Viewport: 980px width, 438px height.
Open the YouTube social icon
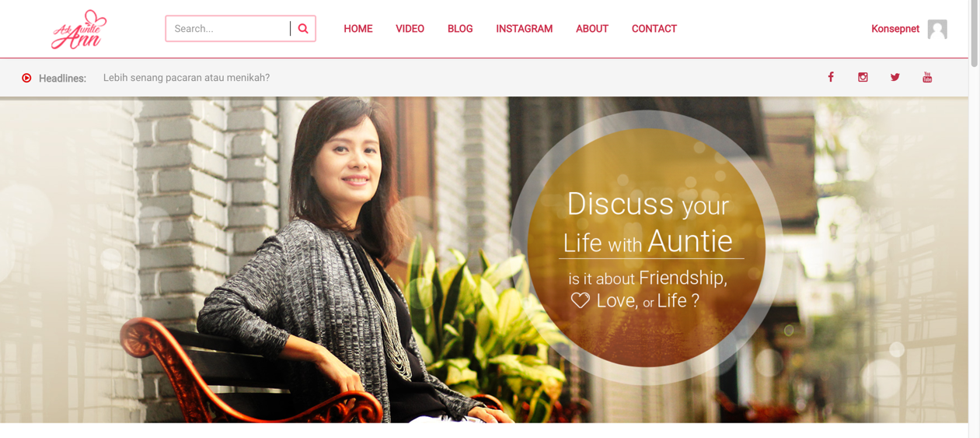pos(927,77)
